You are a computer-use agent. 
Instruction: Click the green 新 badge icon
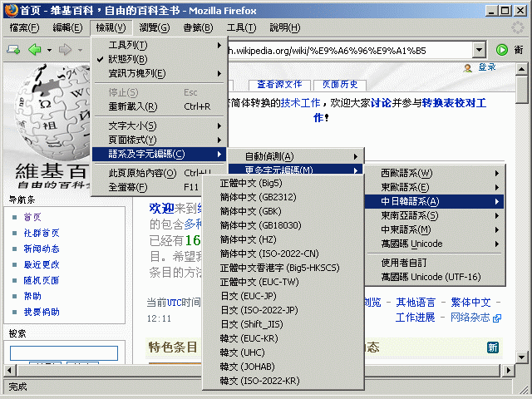coord(493,347)
